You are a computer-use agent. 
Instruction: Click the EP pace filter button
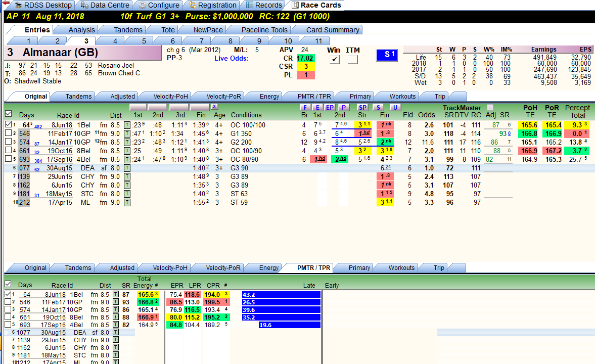330,107
